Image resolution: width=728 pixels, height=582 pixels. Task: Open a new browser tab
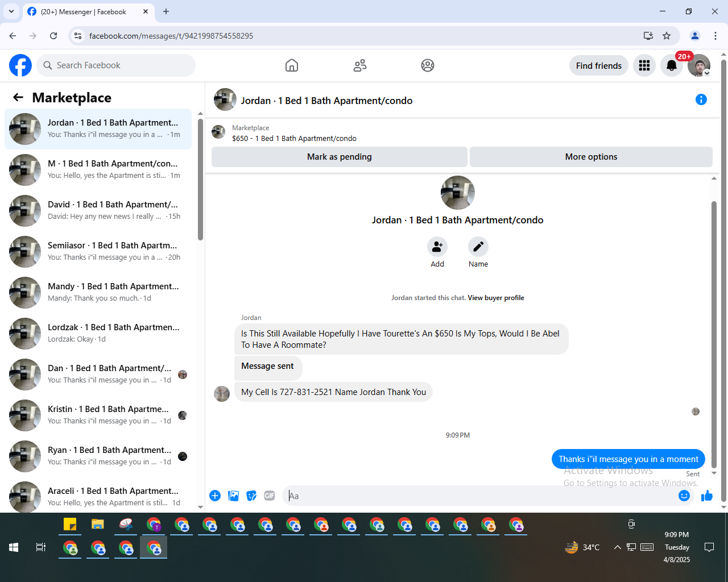point(166,11)
